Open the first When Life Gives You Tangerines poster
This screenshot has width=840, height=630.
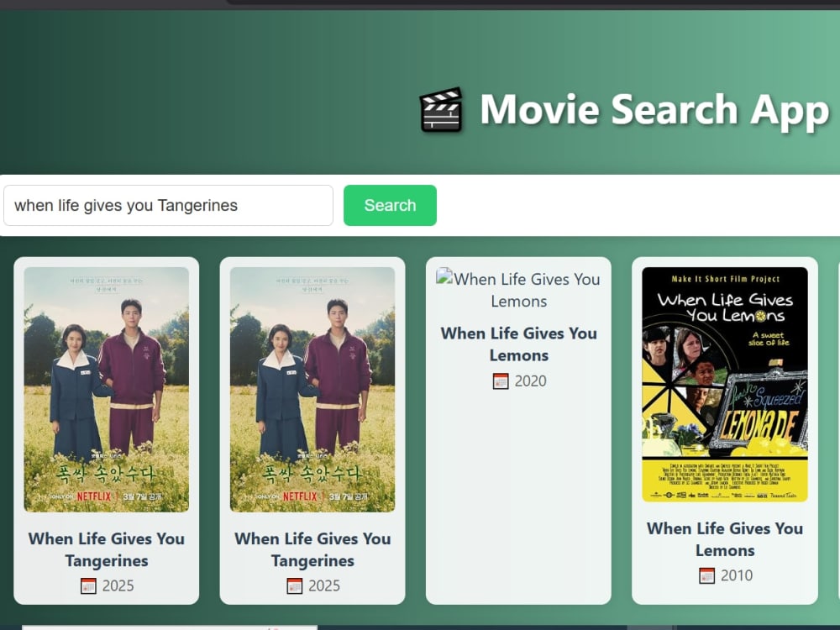click(107, 390)
